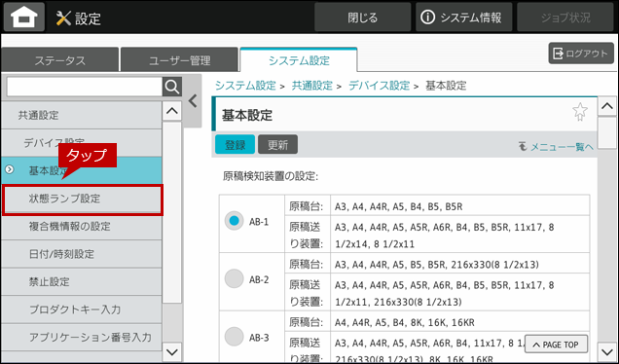Click デバイス設定 breadcrumb link
The width and height of the screenshot is (619, 364).
coord(379,86)
